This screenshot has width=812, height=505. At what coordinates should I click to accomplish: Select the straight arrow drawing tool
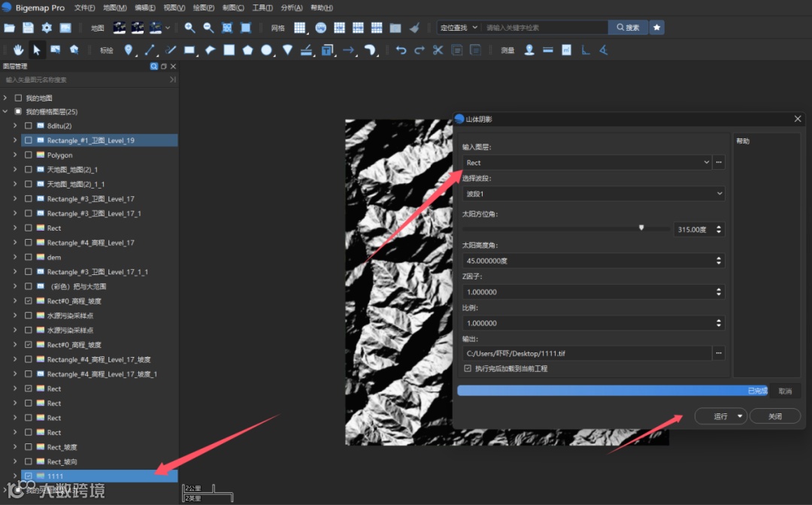[349, 50]
